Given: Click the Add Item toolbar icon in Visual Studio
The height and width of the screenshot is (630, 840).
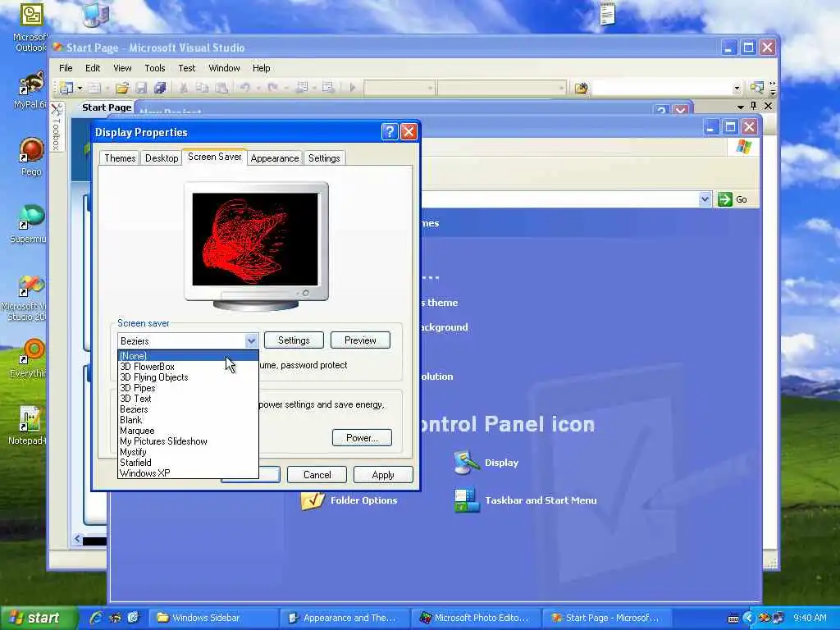Looking at the screenshot, I should click(94, 87).
